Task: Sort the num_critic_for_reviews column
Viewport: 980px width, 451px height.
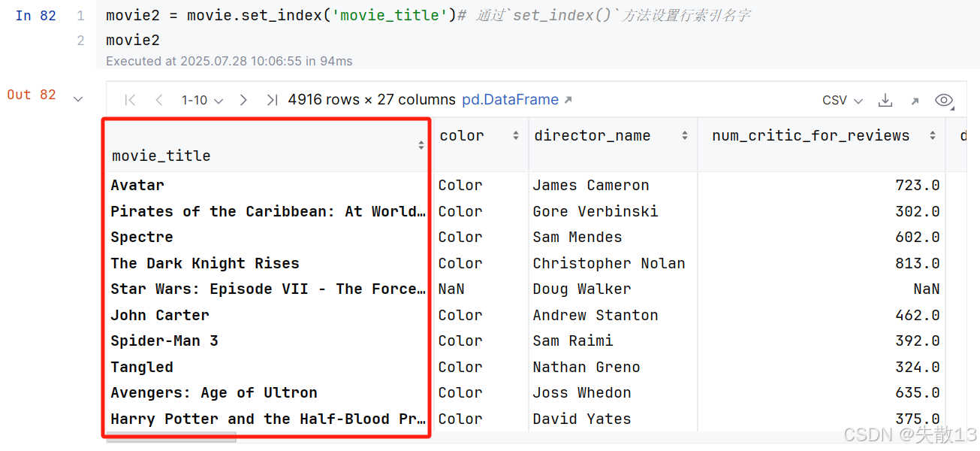Action: pos(933,135)
